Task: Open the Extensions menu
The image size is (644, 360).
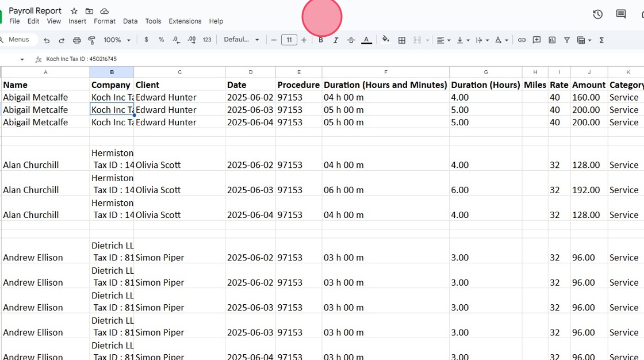Action: point(185,21)
